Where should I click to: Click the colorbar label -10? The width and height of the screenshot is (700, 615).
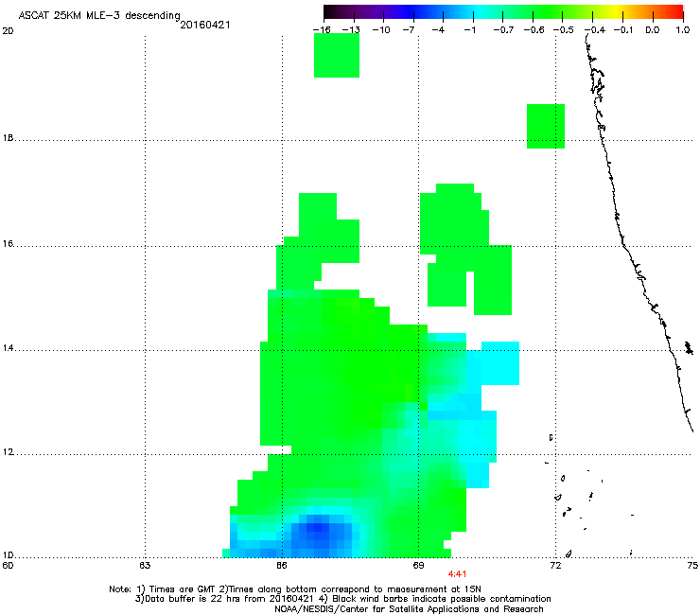pyautogui.click(x=381, y=30)
